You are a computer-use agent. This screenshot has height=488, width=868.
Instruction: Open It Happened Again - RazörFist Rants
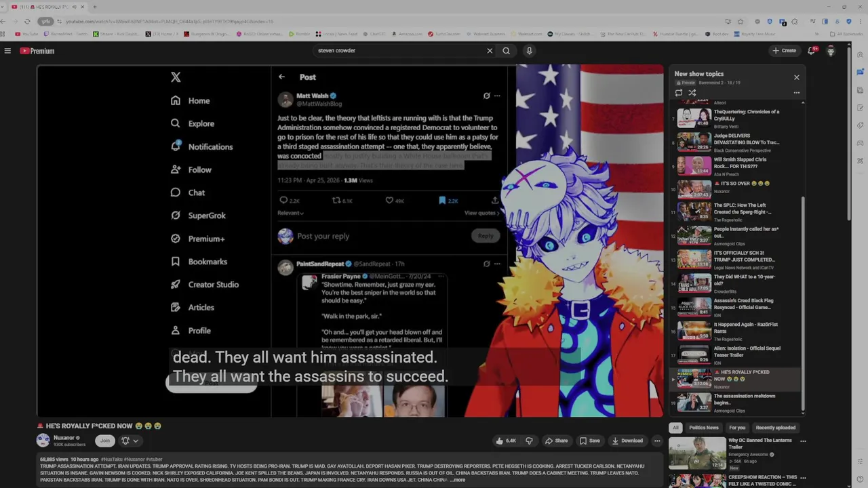click(736, 331)
